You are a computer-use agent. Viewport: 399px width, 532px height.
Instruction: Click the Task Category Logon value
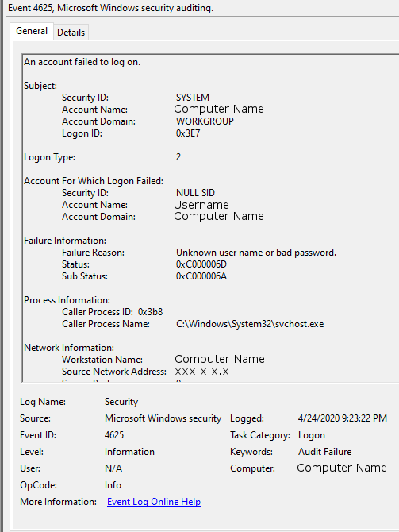[312, 435]
